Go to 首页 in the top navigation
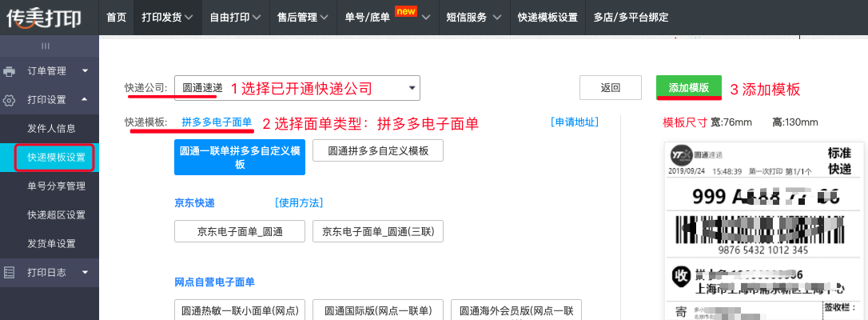 (116, 18)
